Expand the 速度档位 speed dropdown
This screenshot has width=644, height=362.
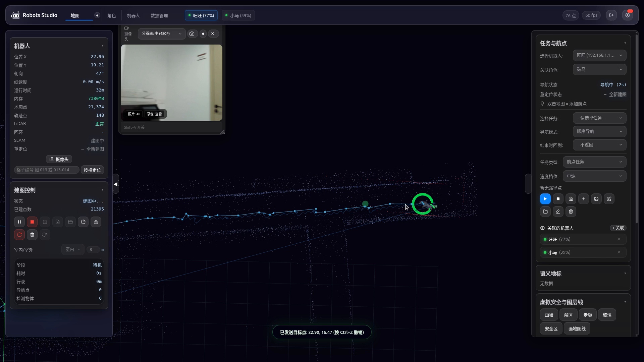point(594,176)
